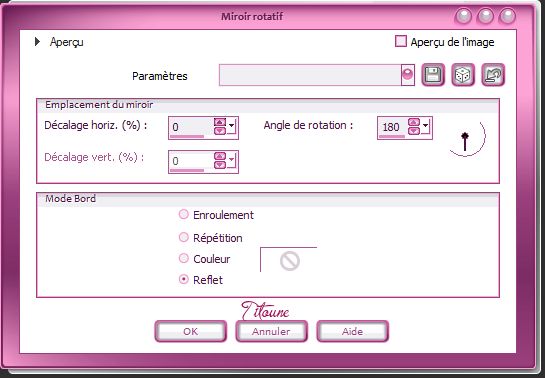Cancel with the Annuler button
The image size is (545, 378).
pyautogui.click(x=271, y=331)
